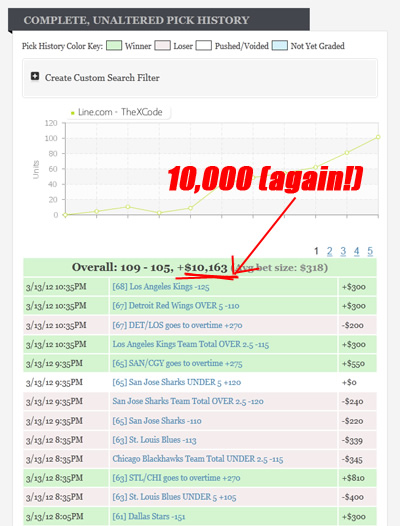
Task: Open the Create Custom Search Filter text
Action: click(102, 78)
